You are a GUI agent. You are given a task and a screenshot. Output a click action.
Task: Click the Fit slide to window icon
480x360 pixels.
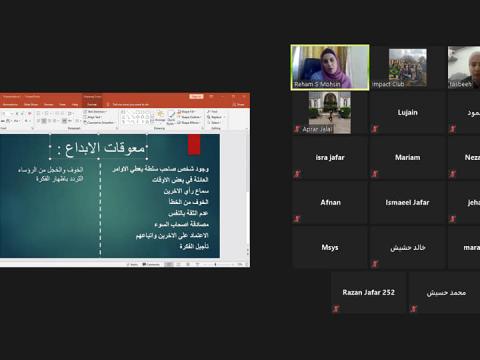(247, 264)
